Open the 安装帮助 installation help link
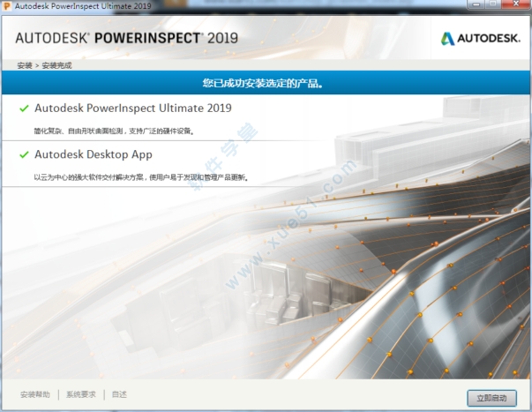 click(35, 394)
